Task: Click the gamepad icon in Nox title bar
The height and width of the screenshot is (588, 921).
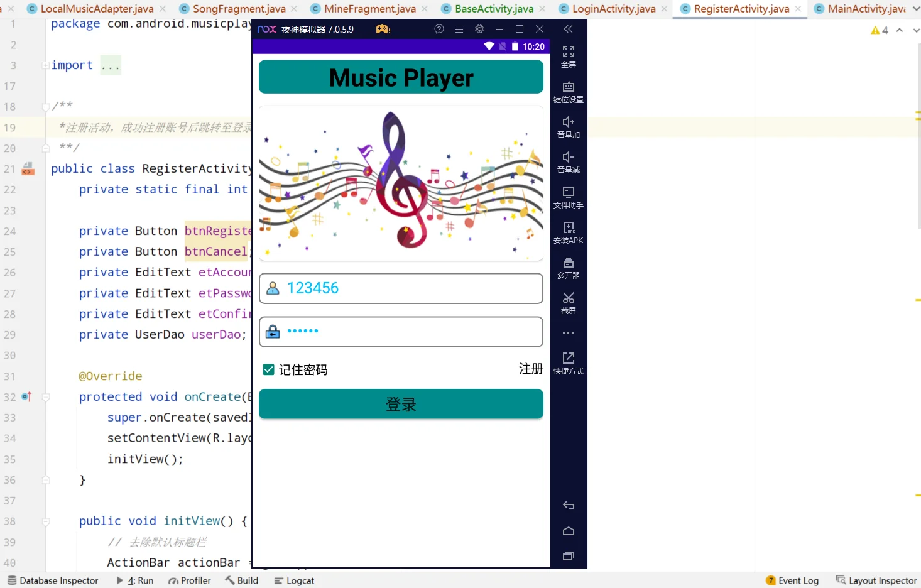Action: tap(383, 29)
